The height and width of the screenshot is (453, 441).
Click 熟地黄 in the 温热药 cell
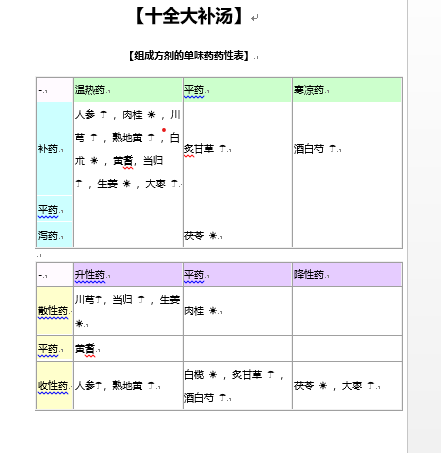click(x=127, y=137)
